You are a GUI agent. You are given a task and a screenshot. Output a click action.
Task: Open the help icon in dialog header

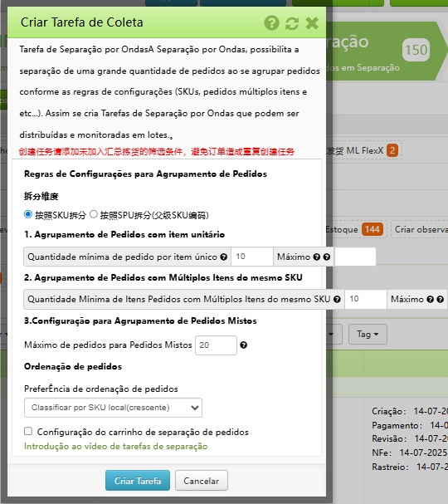click(x=271, y=23)
